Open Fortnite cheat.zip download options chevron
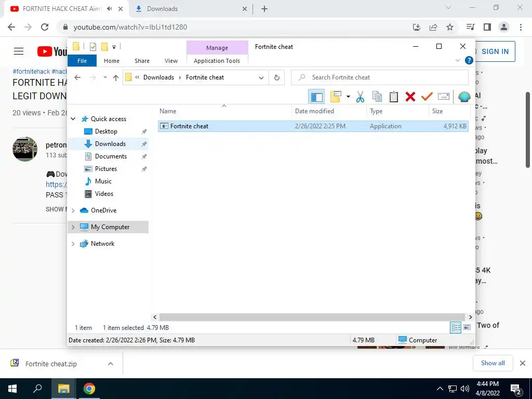The image size is (532, 399). click(x=111, y=364)
